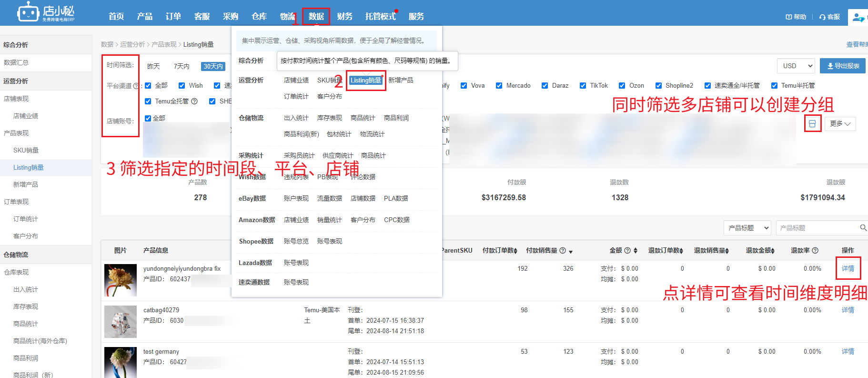Viewport: 868px width, 378px height.
Task: Toggle 店铺账号 全部 checkbox
Action: click(148, 118)
